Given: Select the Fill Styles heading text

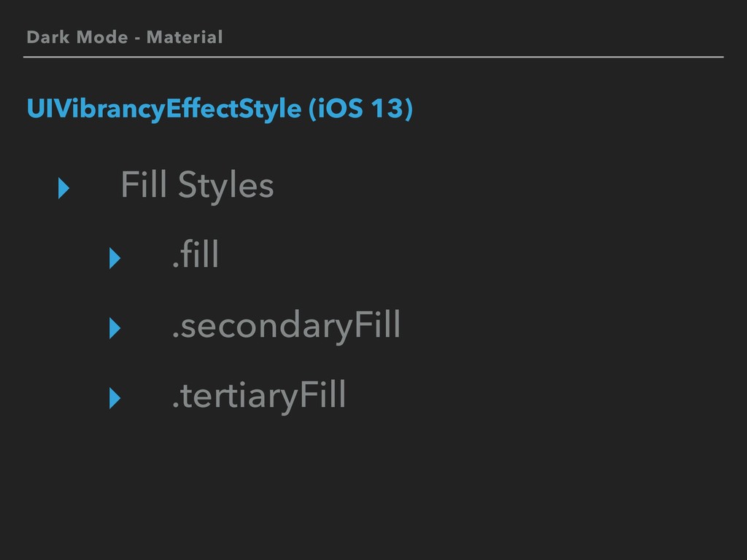Looking at the screenshot, I should click(x=197, y=186).
